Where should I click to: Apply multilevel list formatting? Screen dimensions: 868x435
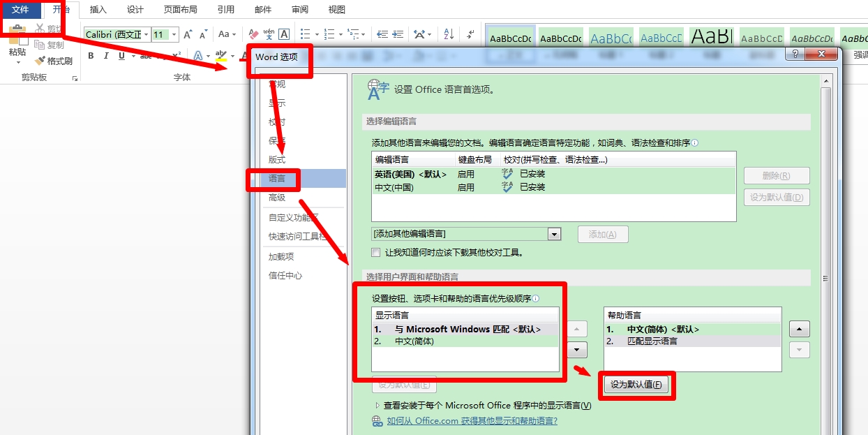tap(352, 34)
